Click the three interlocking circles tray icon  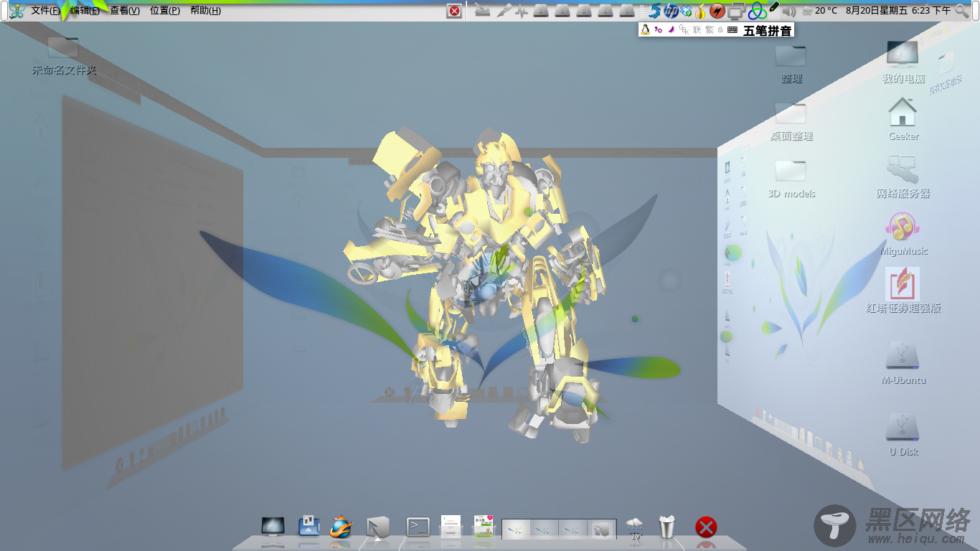[758, 11]
